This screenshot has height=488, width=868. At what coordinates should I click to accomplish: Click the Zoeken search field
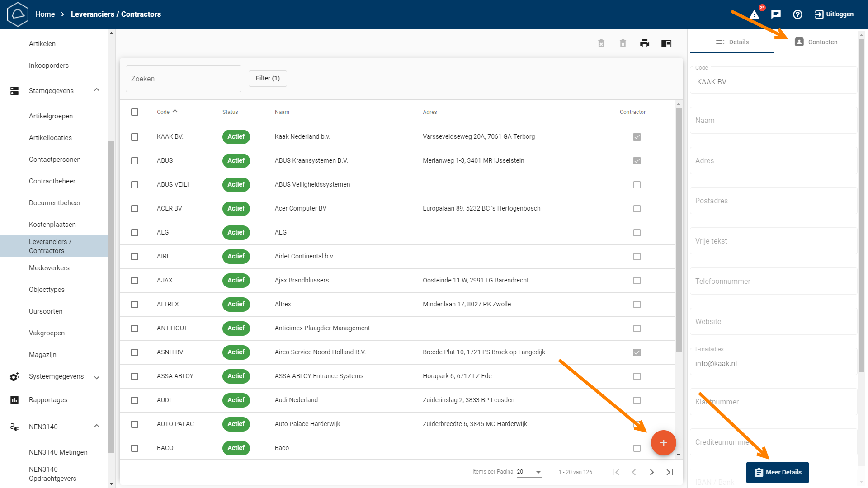coord(184,79)
